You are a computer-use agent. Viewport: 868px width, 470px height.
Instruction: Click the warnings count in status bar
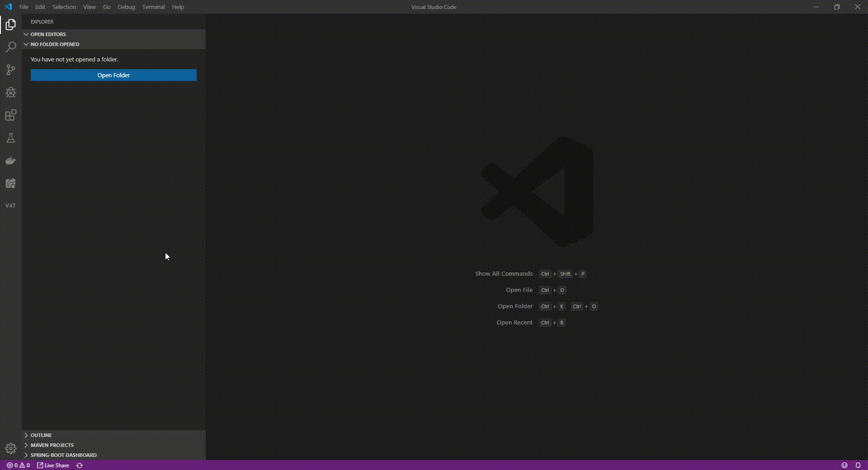(24, 465)
